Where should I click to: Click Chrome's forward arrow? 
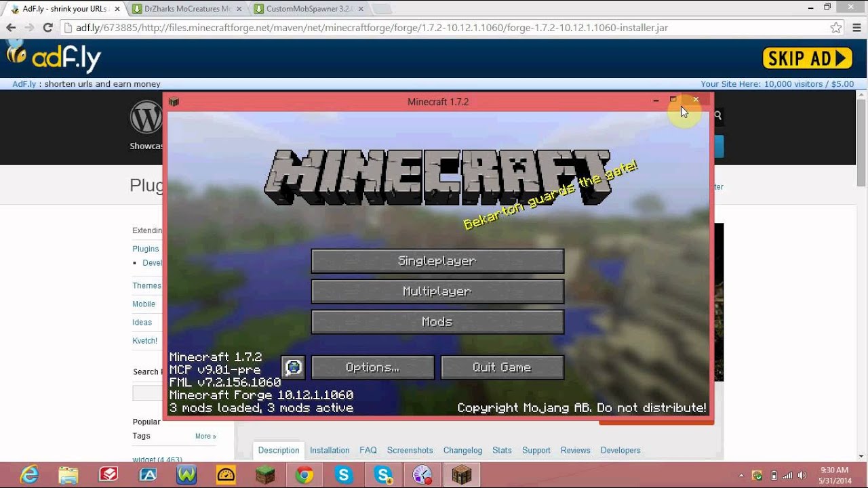29,28
